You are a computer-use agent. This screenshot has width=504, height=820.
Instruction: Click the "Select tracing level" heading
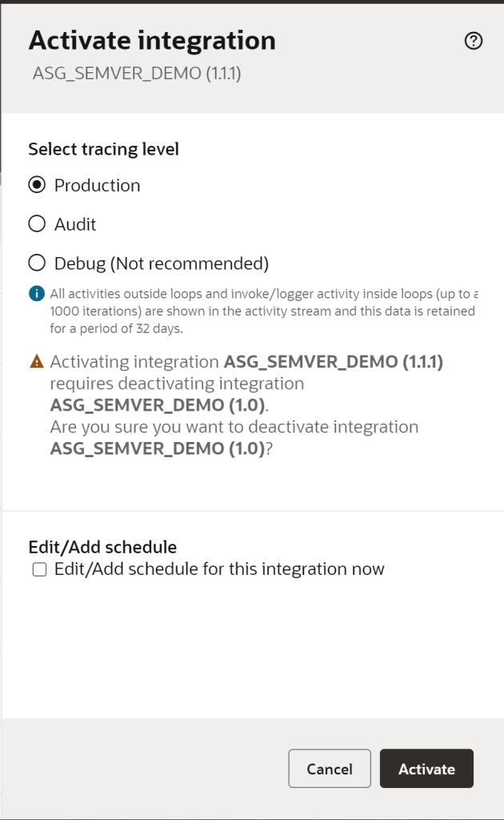103,149
